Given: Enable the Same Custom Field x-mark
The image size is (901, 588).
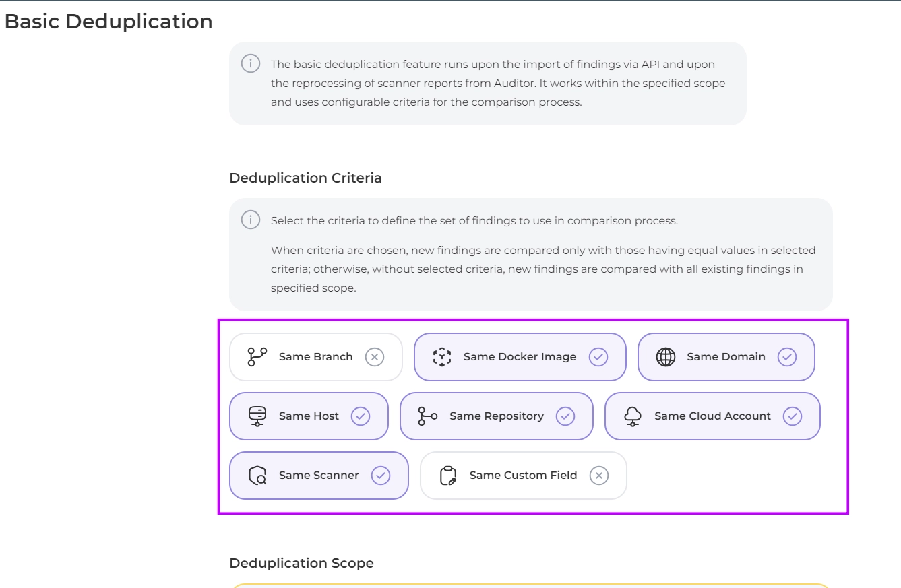Looking at the screenshot, I should [x=599, y=476].
